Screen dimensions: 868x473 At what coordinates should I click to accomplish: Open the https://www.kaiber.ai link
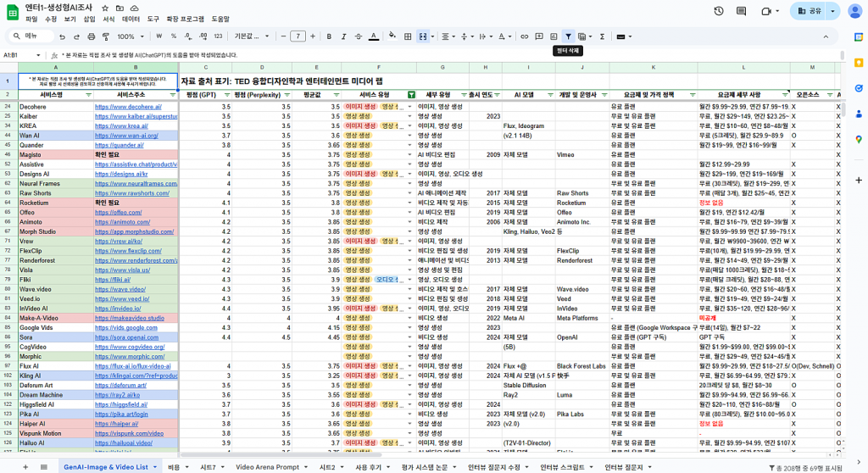[x=136, y=116]
